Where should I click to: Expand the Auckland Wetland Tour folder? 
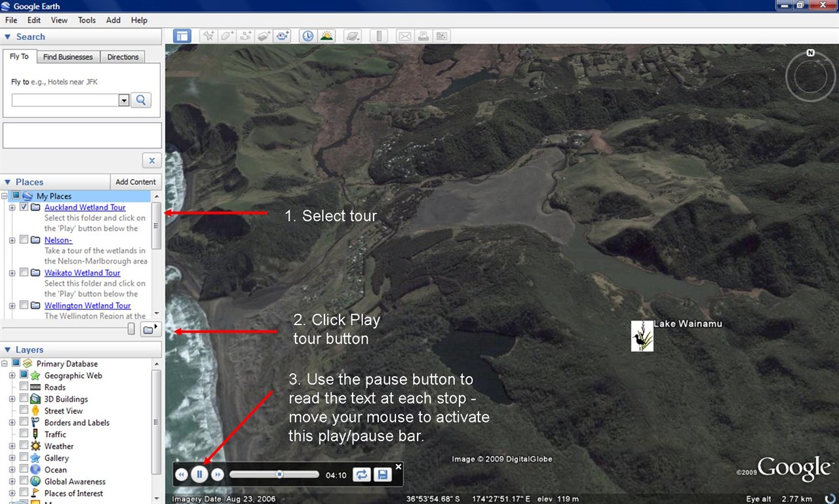(x=12, y=208)
